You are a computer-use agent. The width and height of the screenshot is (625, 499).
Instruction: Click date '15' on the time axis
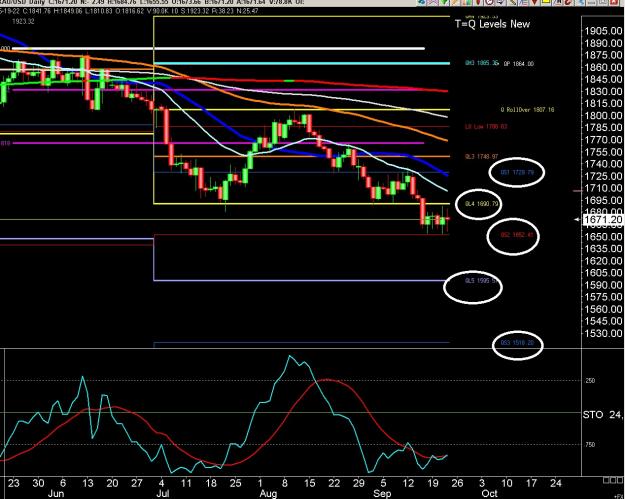click(309, 483)
